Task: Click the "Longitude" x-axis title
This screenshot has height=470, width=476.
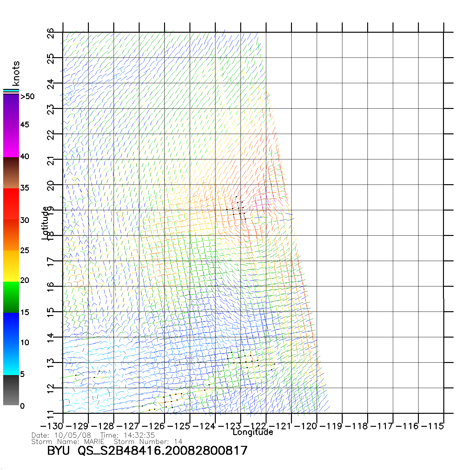Action: (253, 432)
